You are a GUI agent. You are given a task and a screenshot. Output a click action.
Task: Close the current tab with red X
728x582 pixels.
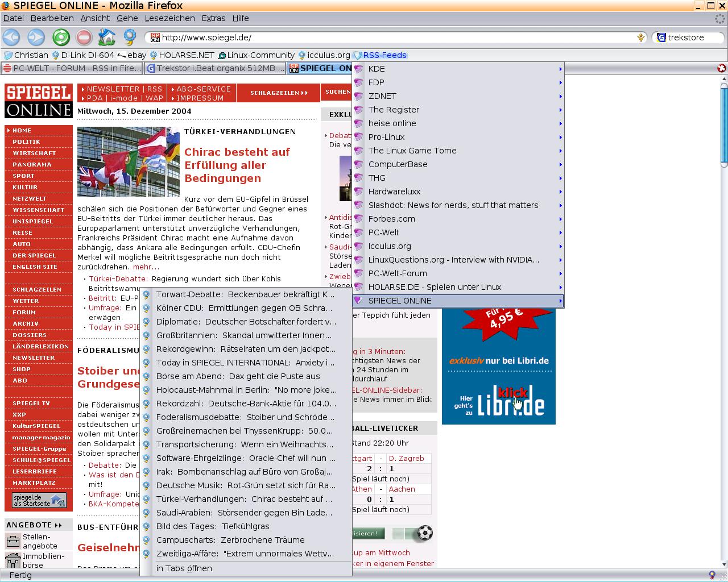coord(722,68)
